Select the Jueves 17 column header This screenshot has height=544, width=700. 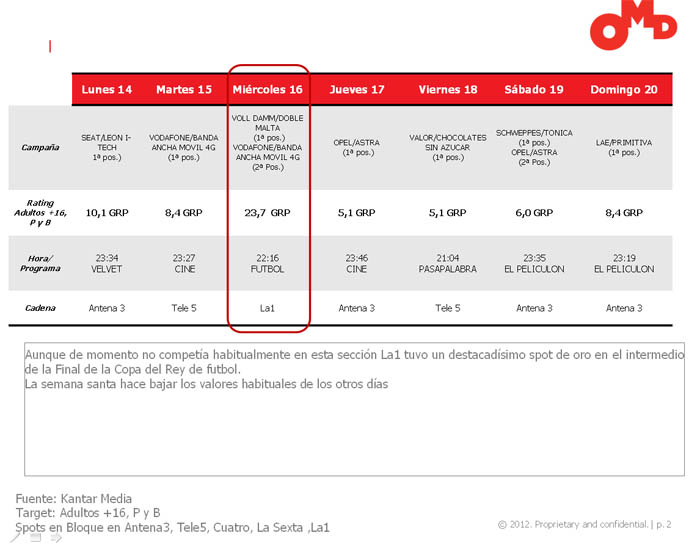[x=357, y=90]
